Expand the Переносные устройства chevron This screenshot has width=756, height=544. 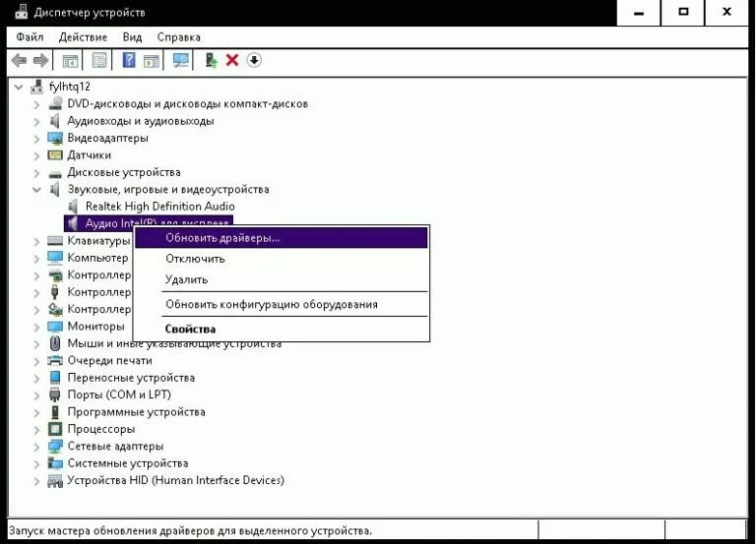(x=36, y=378)
